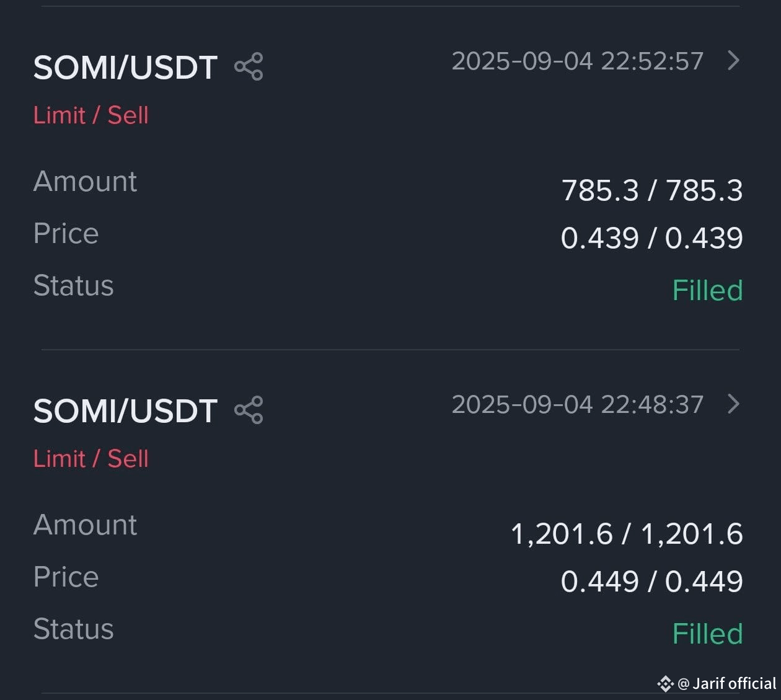The height and width of the screenshot is (700, 781).
Task: Share the SOMI/USDT order from 22:52:57
Action: (x=249, y=67)
